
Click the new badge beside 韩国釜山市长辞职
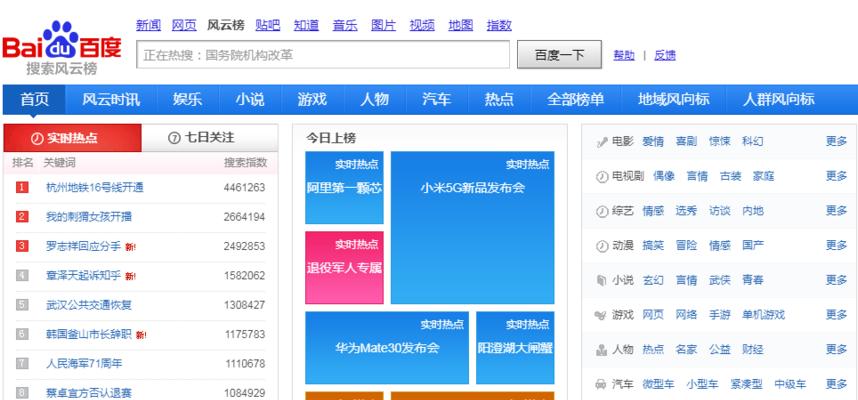coord(141,335)
